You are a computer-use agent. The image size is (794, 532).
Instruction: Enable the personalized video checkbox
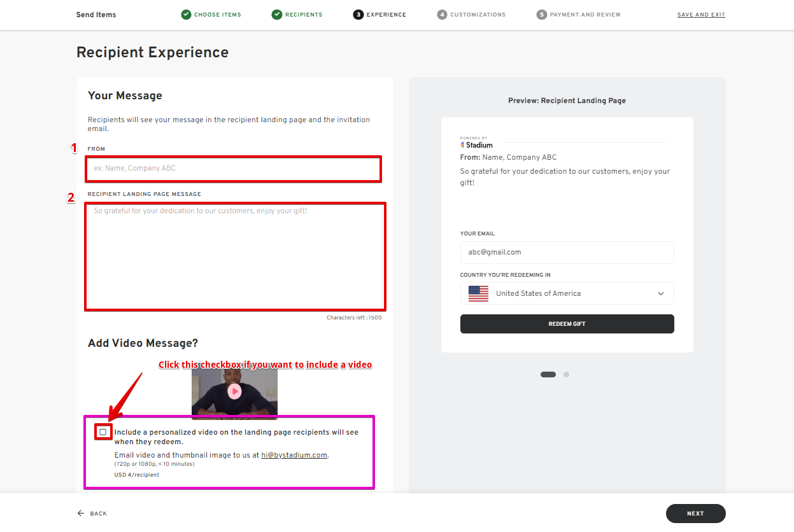pyautogui.click(x=103, y=432)
